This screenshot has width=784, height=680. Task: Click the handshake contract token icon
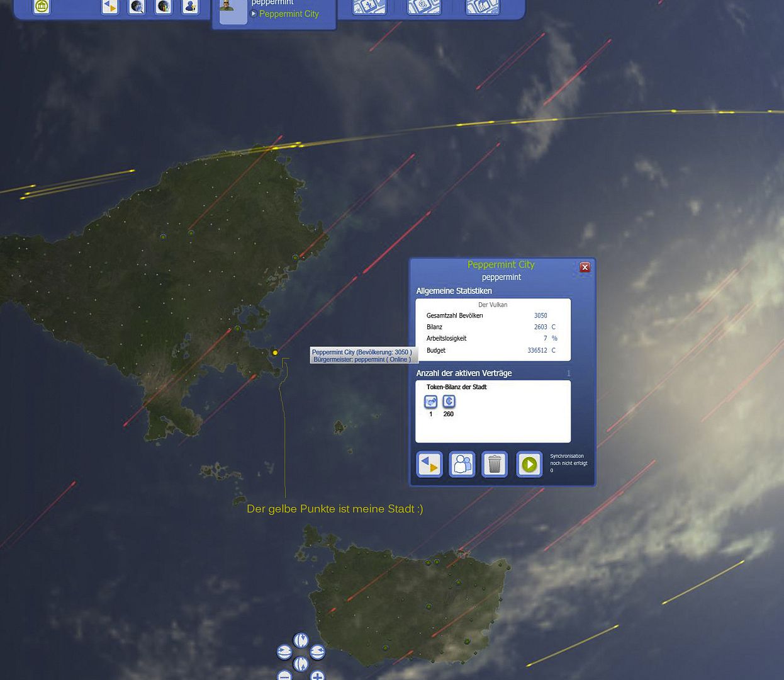(431, 402)
